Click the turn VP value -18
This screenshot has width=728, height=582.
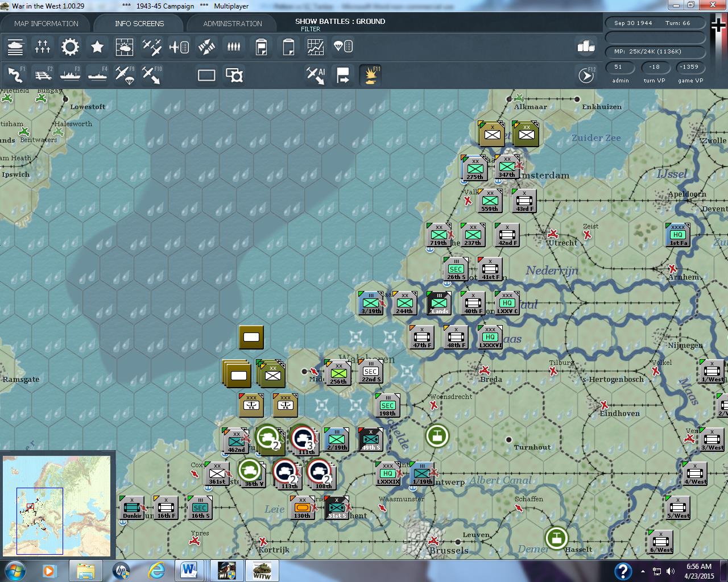pos(655,67)
